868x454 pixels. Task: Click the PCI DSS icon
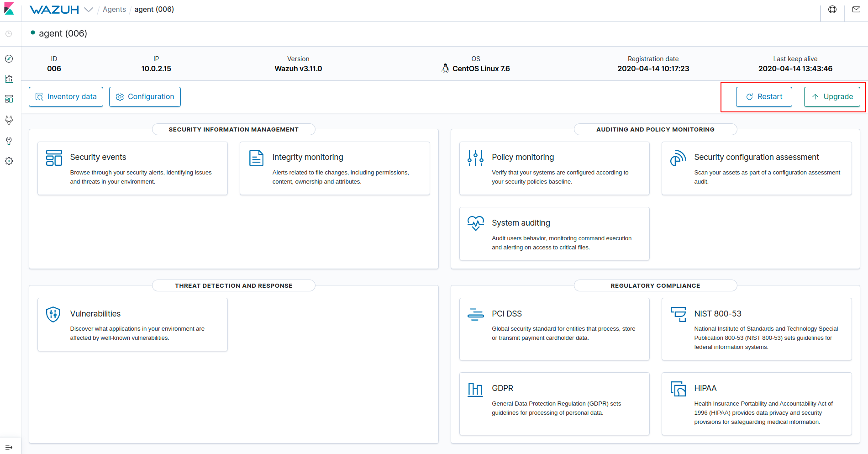click(475, 314)
